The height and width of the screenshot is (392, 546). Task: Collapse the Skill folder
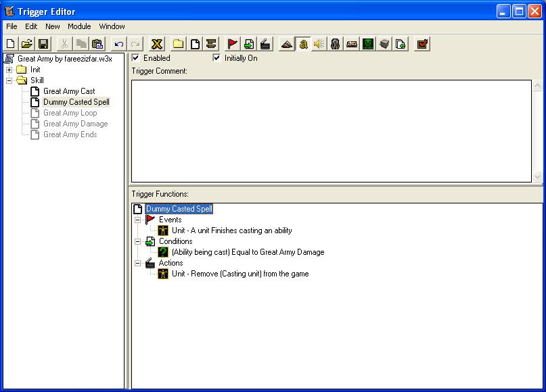(x=9, y=80)
